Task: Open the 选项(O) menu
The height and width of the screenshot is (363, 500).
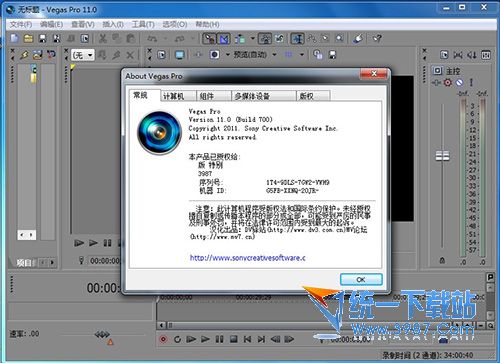Action: click(x=175, y=24)
